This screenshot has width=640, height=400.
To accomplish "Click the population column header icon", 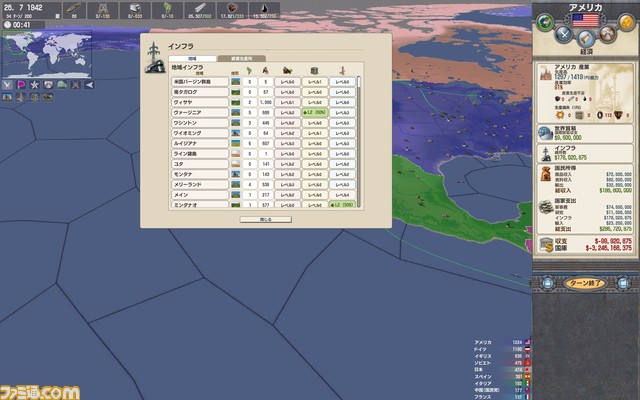I will (x=265, y=71).
